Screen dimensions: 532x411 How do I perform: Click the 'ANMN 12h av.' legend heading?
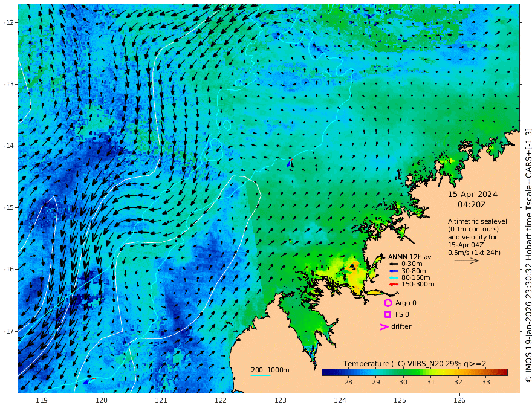(x=410, y=257)
